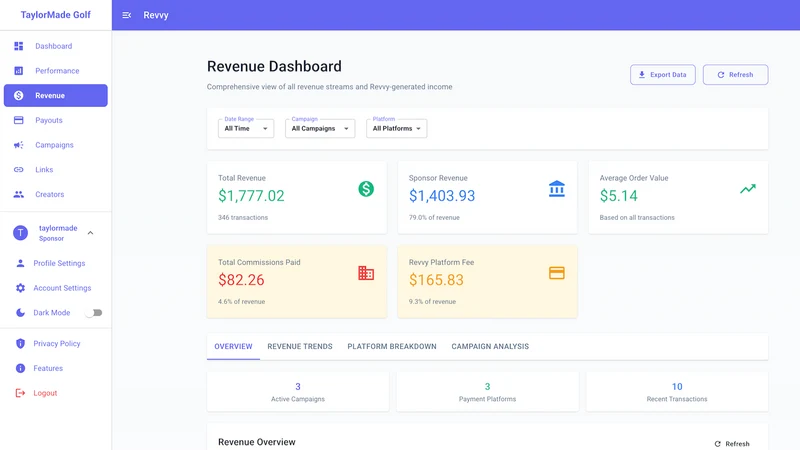The height and width of the screenshot is (450, 800).
Task: Open the Campaign Analysis tab
Action: 490,346
